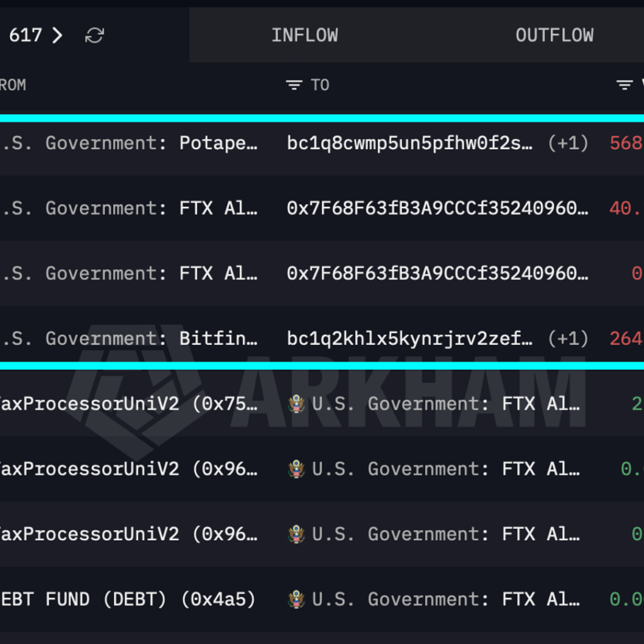
Task: Open U.S. Government: FTX Al... in 0x75 row
Action: tap(446, 404)
